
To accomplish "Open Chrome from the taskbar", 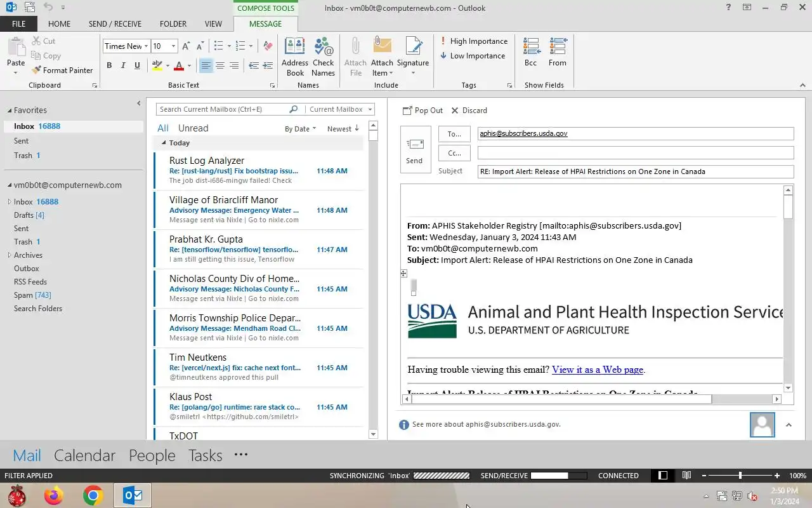I will pos(93,496).
